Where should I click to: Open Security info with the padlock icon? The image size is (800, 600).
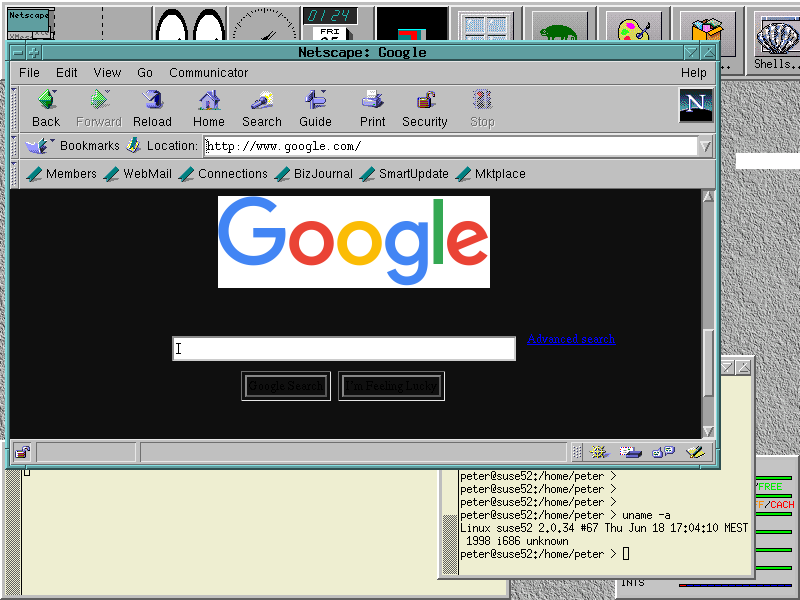pyautogui.click(x=424, y=108)
